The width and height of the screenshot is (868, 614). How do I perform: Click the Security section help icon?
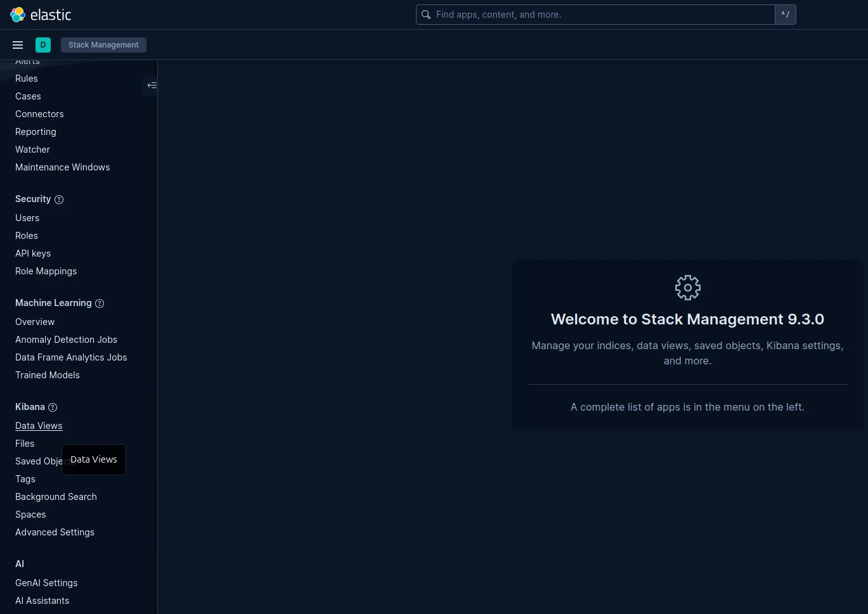pyautogui.click(x=59, y=200)
